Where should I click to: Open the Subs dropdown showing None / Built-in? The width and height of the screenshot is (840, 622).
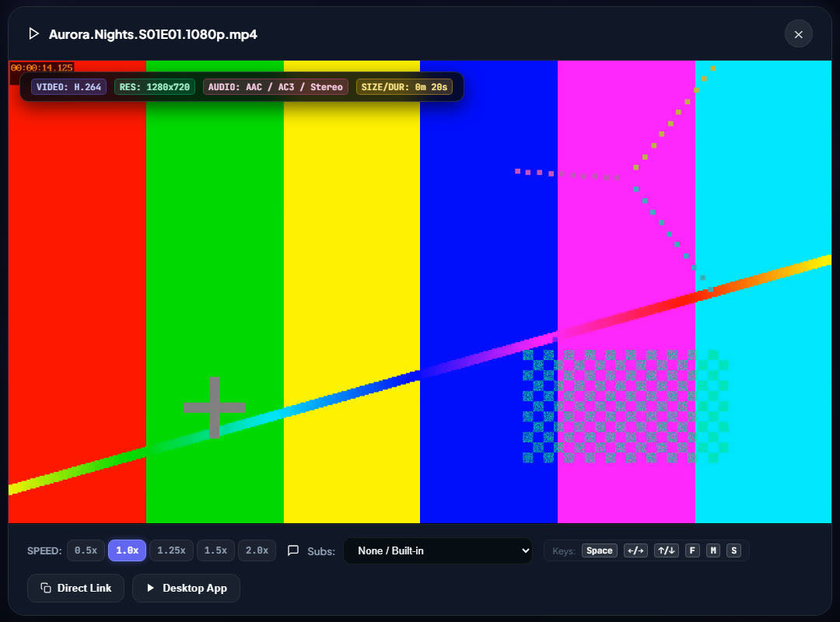point(438,550)
